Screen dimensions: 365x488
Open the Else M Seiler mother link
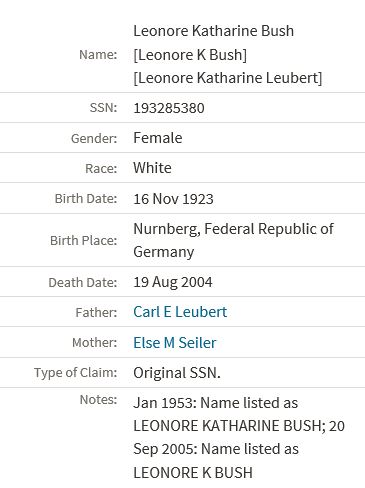point(175,343)
